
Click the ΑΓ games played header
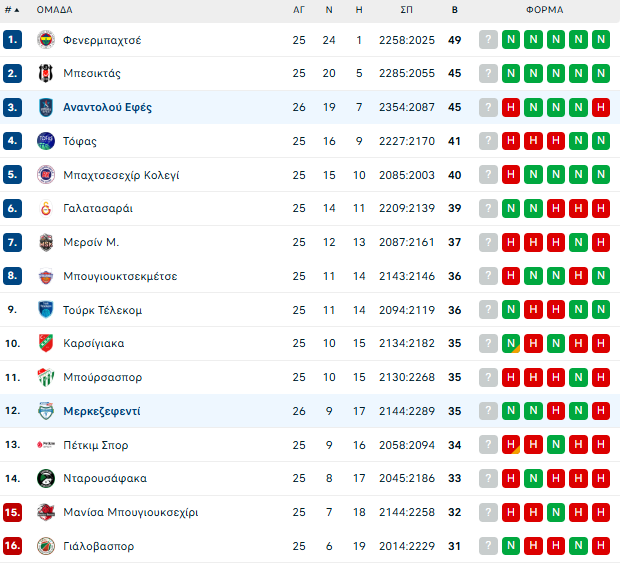click(x=299, y=10)
